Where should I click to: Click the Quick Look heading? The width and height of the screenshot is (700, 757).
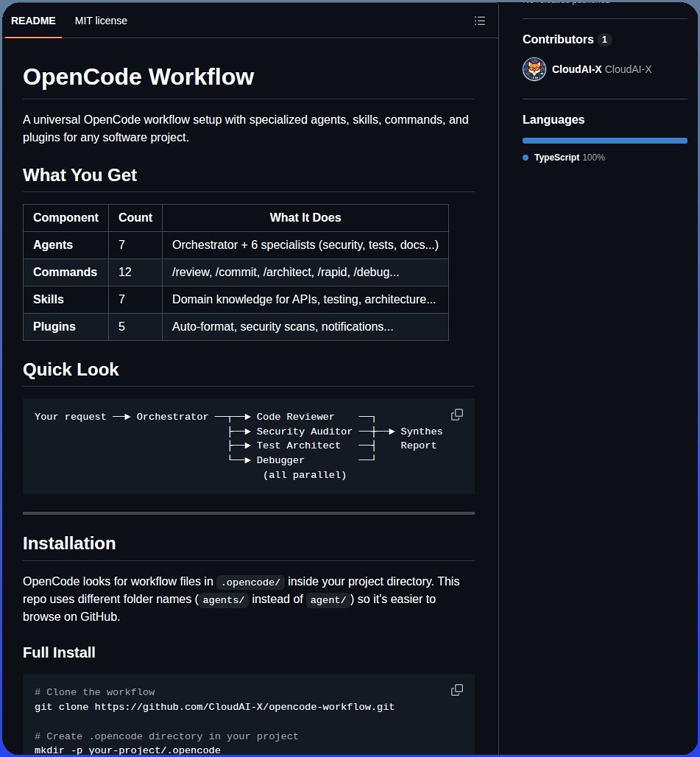pyautogui.click(x=71, y=370)
